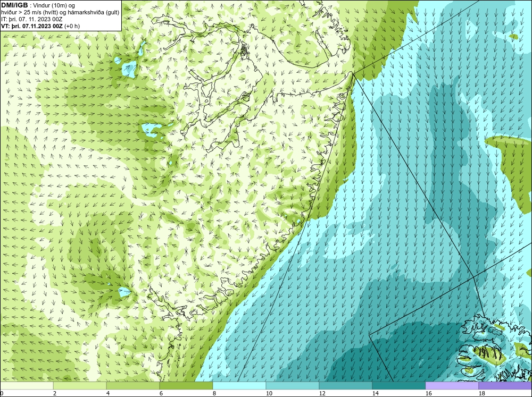
Task: Click the scale label 10
Action: coord(269,393)
